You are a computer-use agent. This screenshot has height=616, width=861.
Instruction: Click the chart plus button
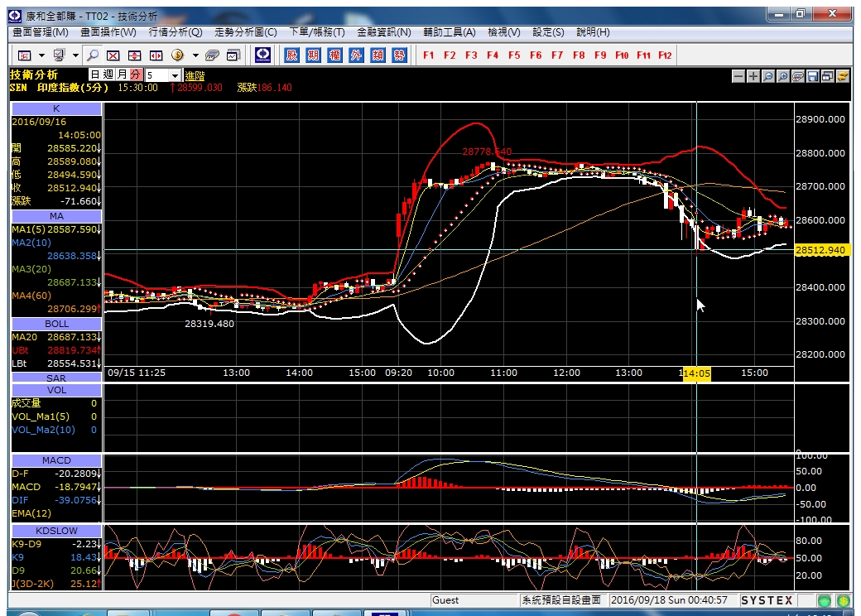click(x=753, y=76)
